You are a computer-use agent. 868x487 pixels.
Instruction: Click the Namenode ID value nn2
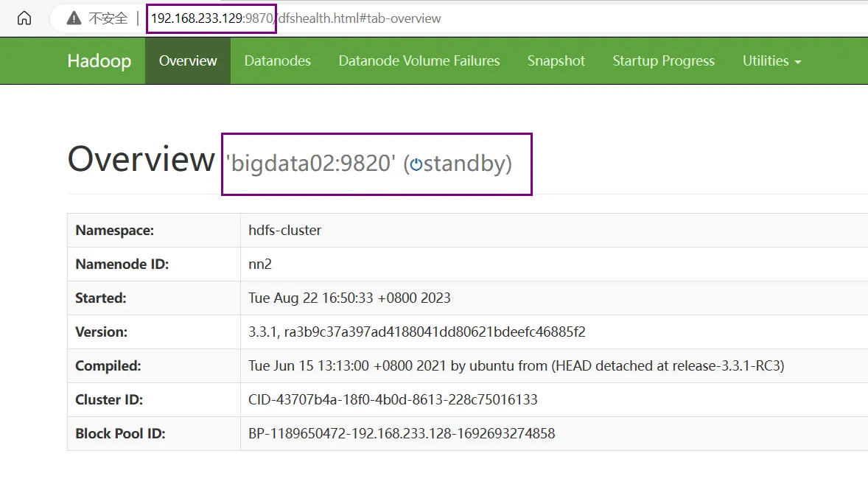pos(258,264)
